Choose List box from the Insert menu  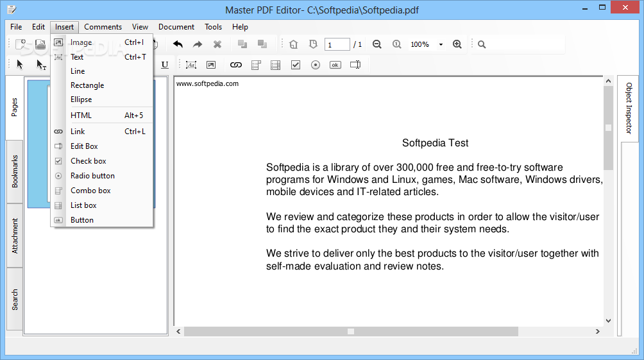coord(102,205)
